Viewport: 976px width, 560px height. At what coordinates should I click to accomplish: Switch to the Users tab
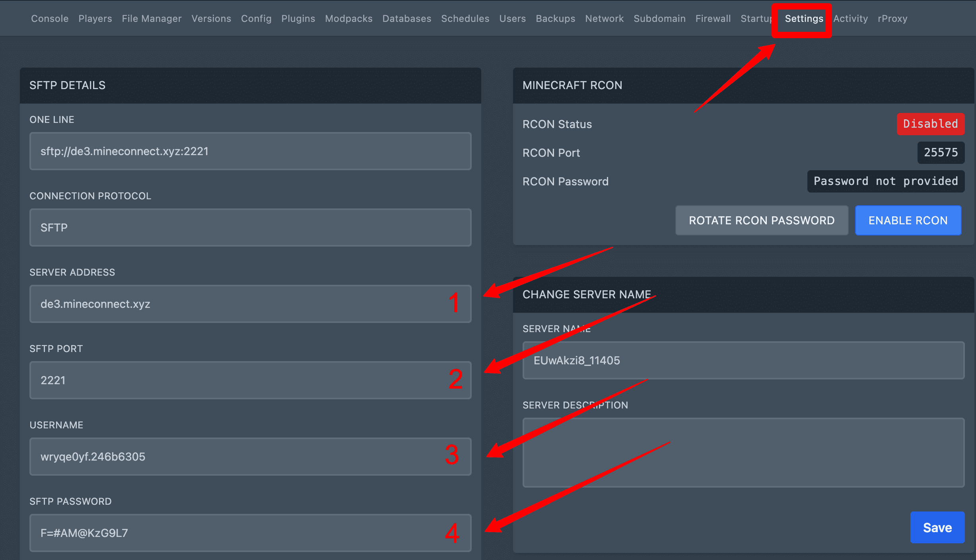(513, 19)
